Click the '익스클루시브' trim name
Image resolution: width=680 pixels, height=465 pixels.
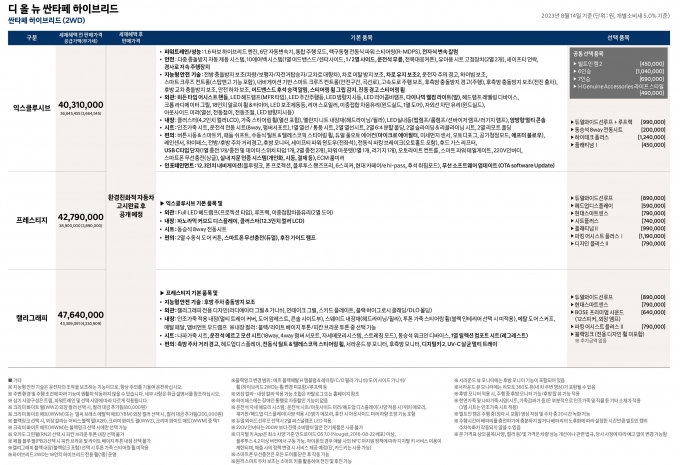pos(32,108)
